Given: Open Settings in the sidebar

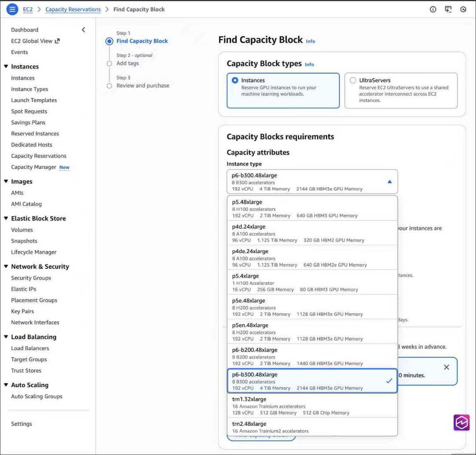Looking at the screenshot, I should 21,424.
